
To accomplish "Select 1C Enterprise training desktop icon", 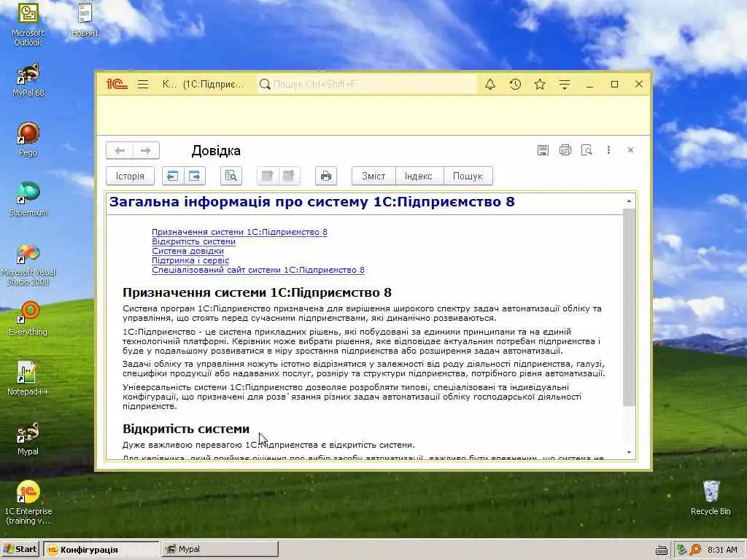I will [x=28, y=503].
